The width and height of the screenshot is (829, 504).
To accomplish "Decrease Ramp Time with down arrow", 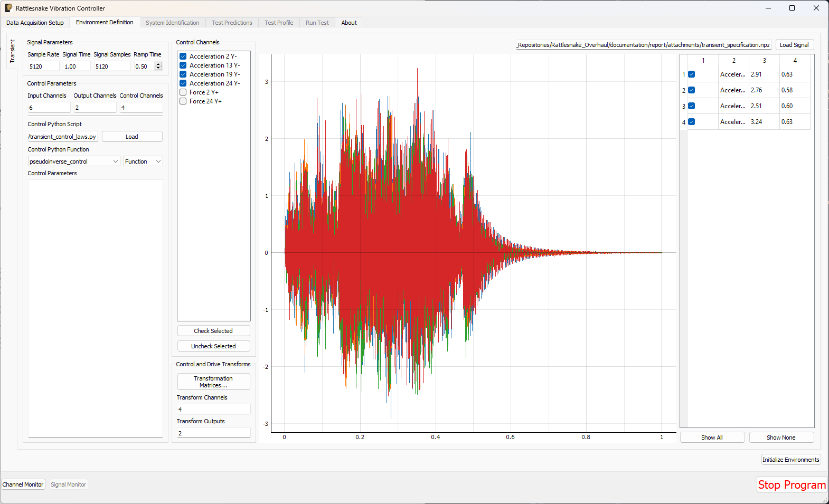I will pos(158,69).
